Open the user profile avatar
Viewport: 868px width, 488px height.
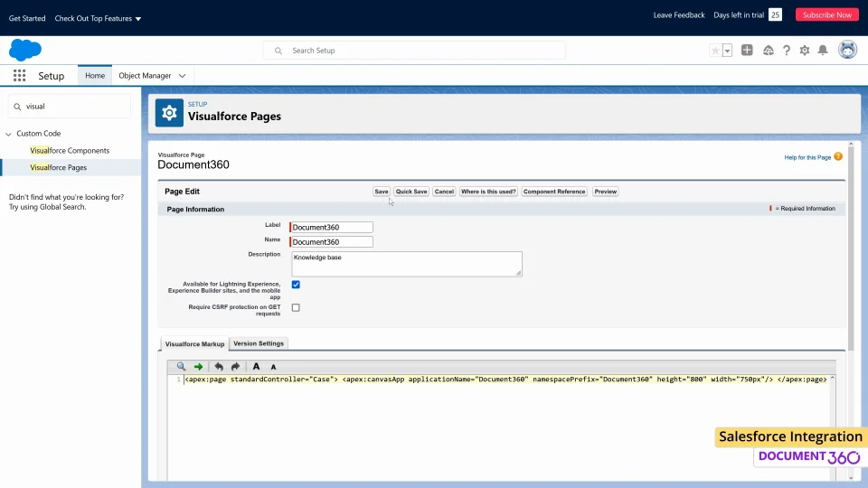pyautogui.click(x=847, y=50)
